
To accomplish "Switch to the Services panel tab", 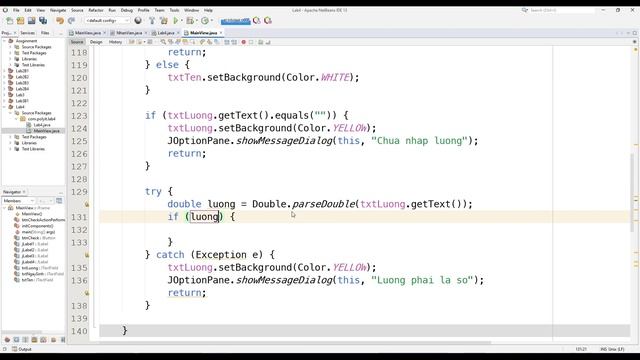I will coord(27,33).
